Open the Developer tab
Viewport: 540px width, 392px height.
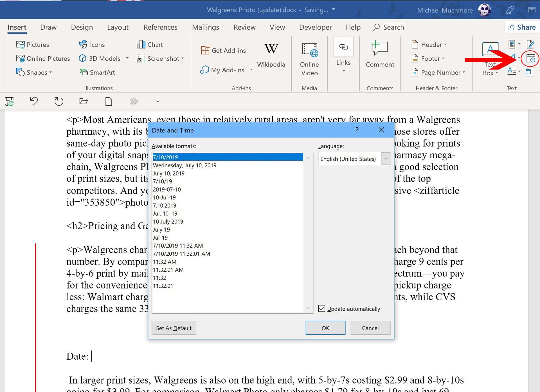tap(316, 27)
